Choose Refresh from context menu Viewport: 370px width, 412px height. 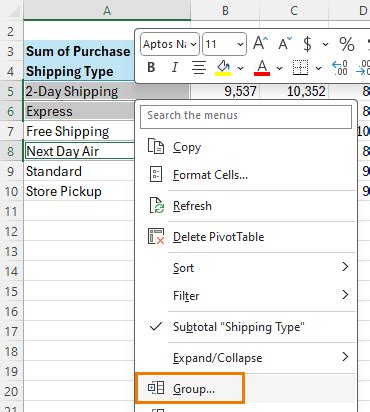(x=246, y=206)
